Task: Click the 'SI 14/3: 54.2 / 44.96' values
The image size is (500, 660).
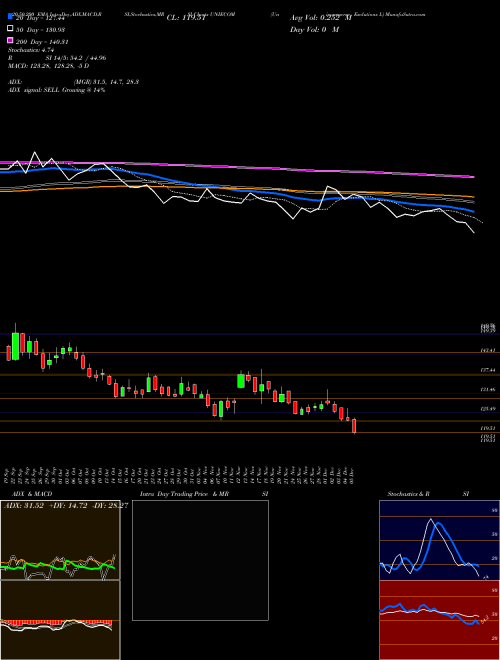Action: point(76,58)
